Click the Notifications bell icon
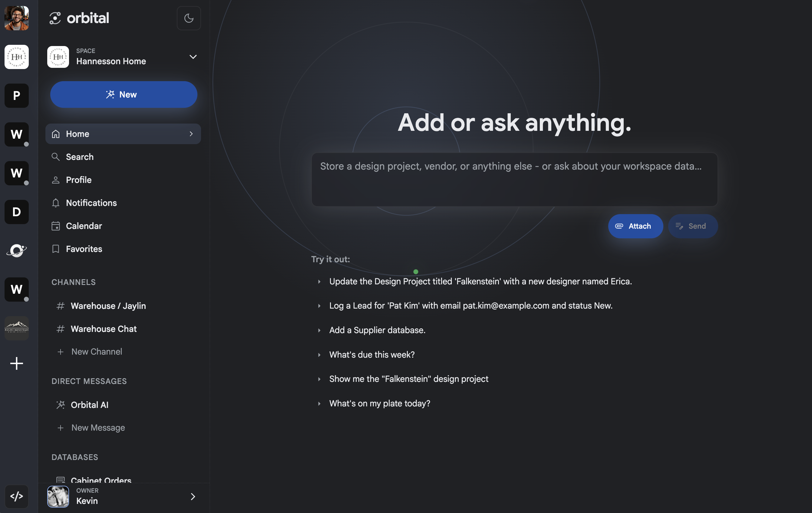 coord(56,203)
